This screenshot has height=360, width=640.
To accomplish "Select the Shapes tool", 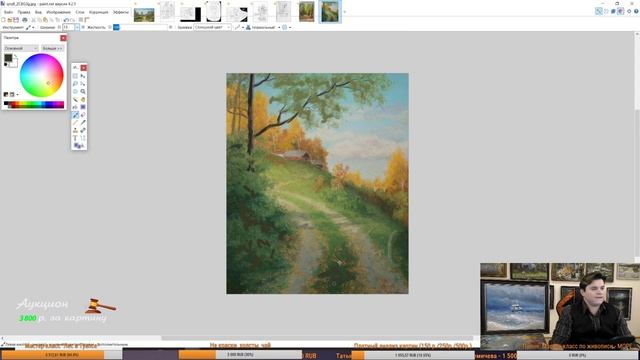I will [x=78, y=146].
